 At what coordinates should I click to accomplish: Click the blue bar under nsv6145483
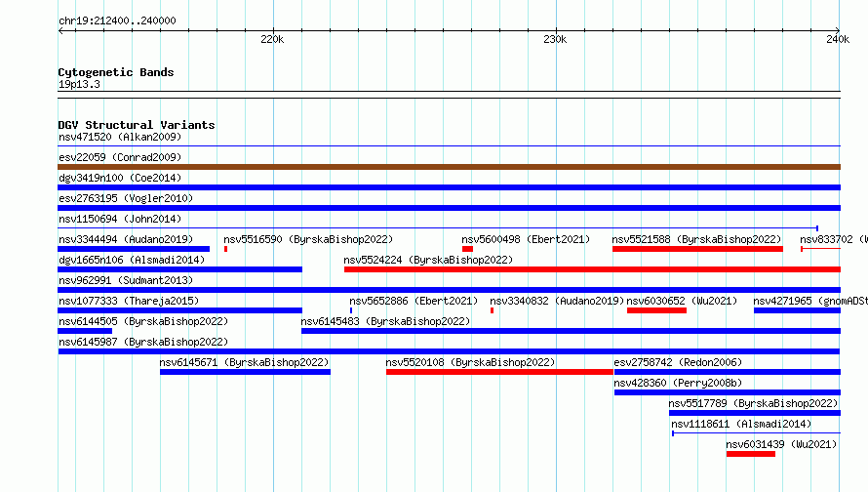571,331
